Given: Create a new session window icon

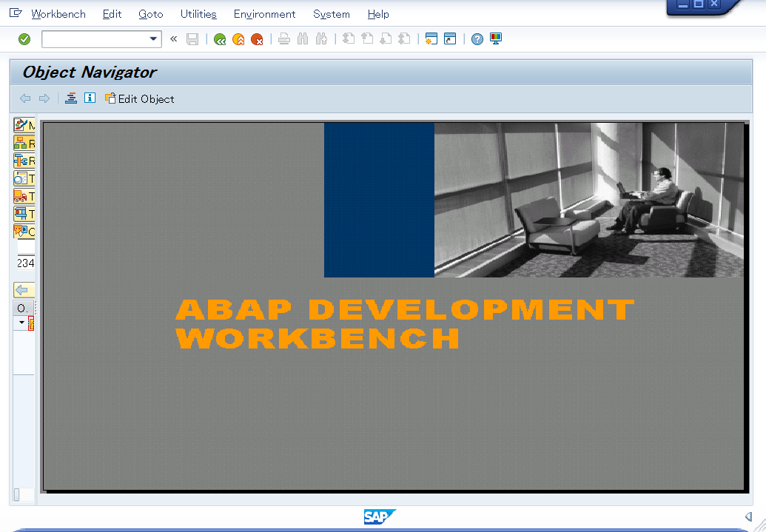Looking at the screenshot, I should pos(431,39).
